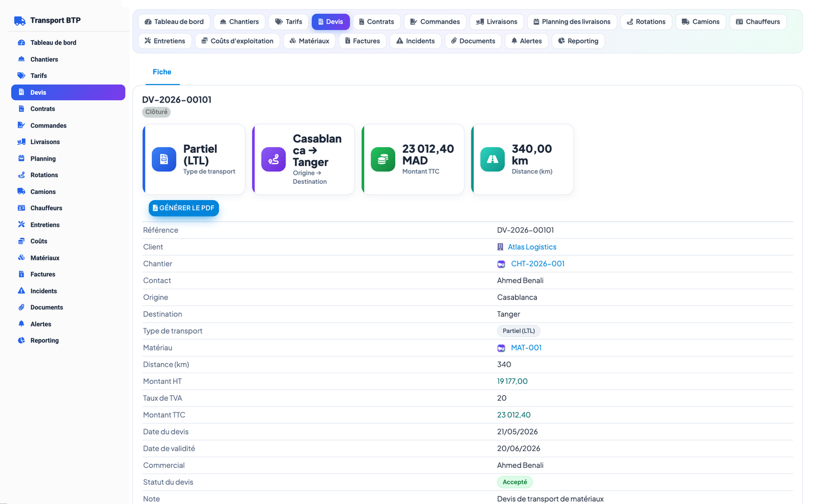Viewport: 815px width, 504px height.
Task: Click the icon next to MAT-001
Action: (501, 348)
